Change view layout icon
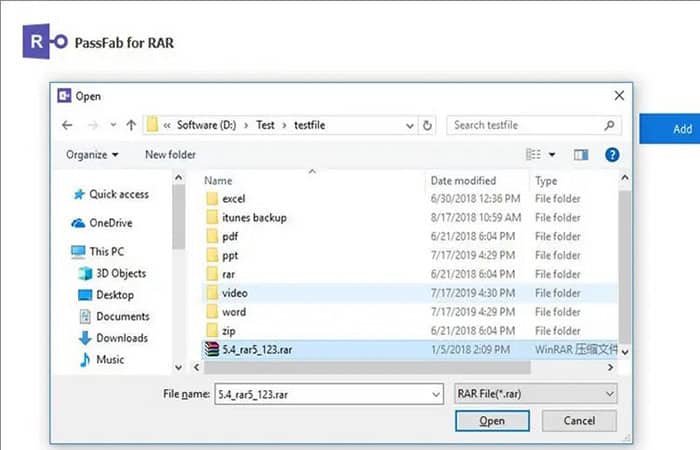 coord(533,154)
